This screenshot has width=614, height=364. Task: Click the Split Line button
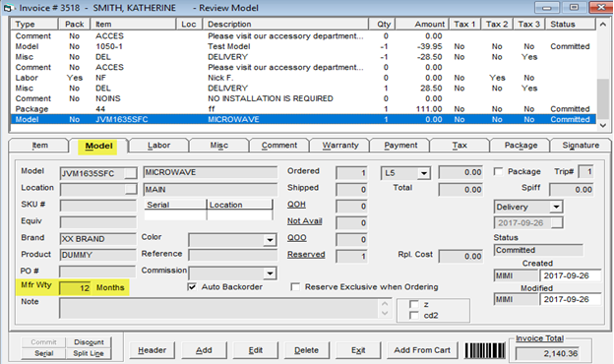89,353
